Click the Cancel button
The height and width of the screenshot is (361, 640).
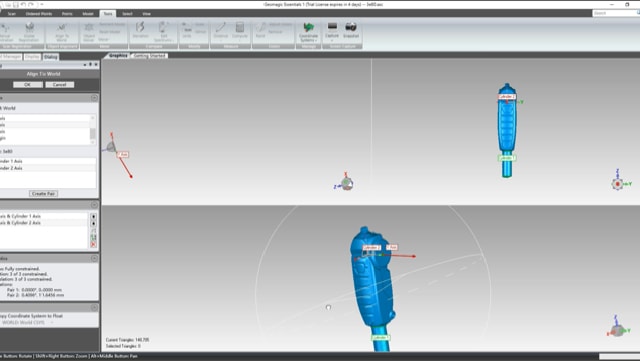(x=60, y=85)
